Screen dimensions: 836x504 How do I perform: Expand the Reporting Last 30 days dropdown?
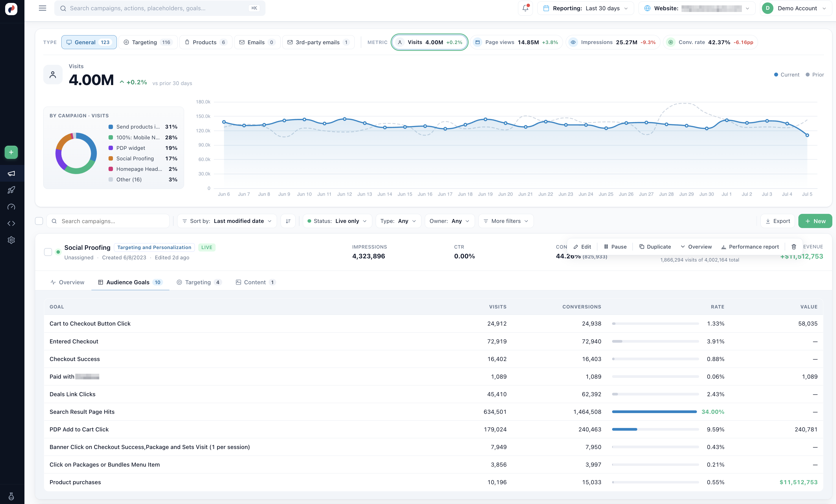pyautogui.click(x=585, y=8)
